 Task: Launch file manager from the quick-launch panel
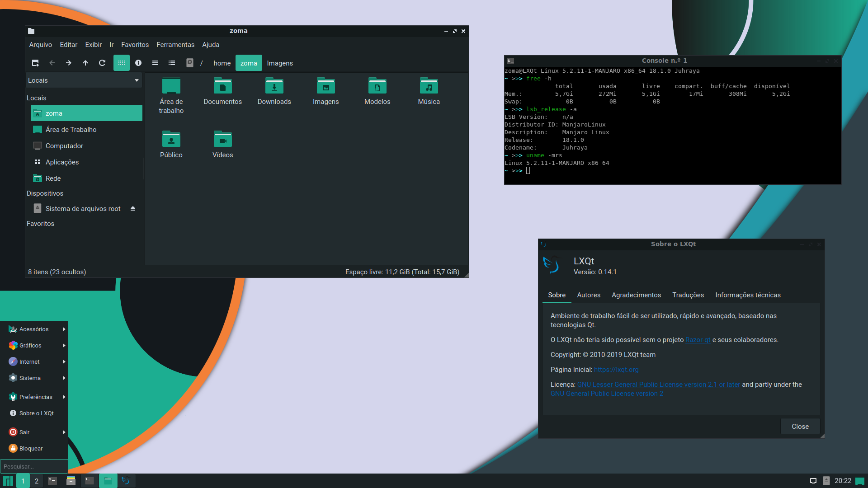pos(71,481)
